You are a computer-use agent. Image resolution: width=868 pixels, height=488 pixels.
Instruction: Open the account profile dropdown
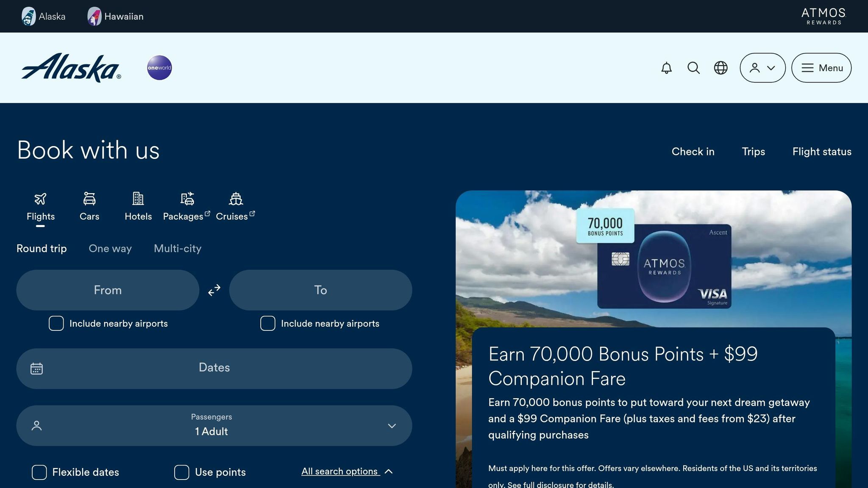pyautogui.click(x=762, y=68)
